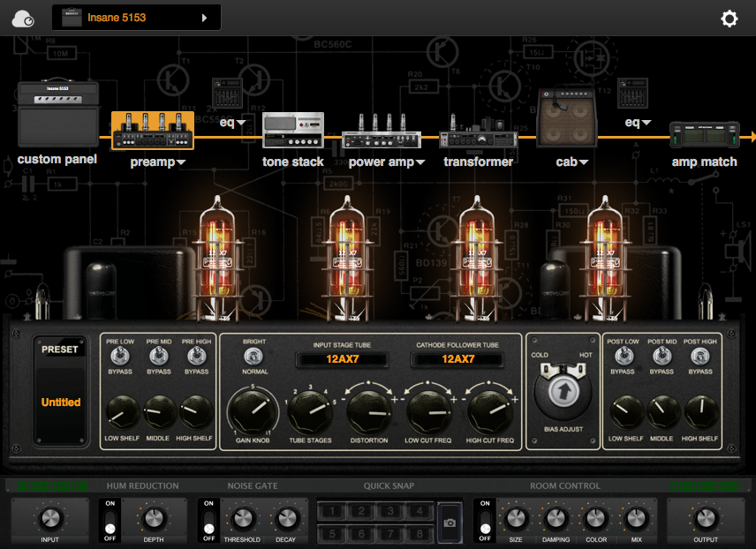756x549 pixels.
Task: Click the quick snap camera icon
Action: click(450, 523)
